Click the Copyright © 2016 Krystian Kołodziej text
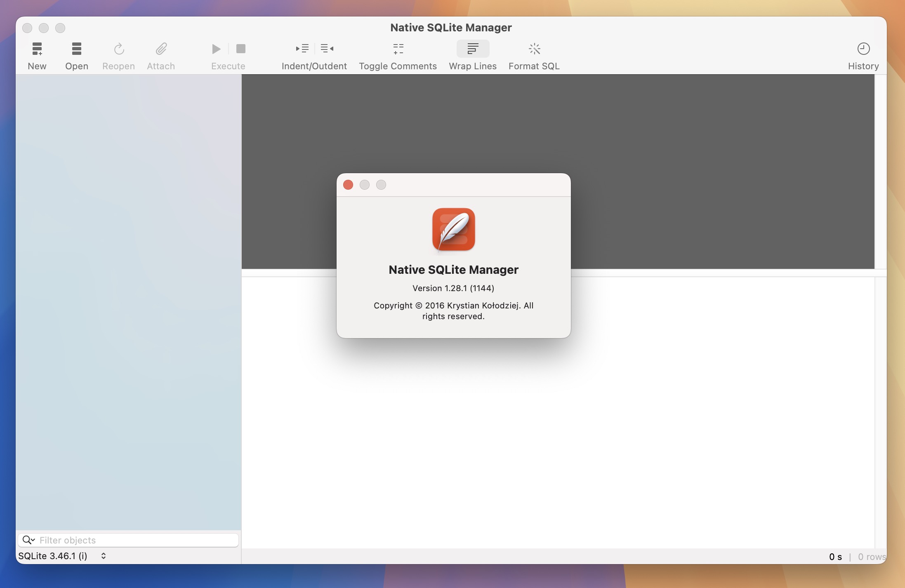Viewport: 905px width, 588px height. click(x=453, y=310)
